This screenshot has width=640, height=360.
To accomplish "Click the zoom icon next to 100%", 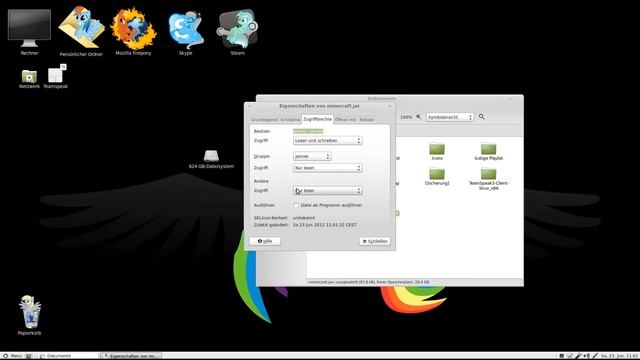I will click(418, 117).
